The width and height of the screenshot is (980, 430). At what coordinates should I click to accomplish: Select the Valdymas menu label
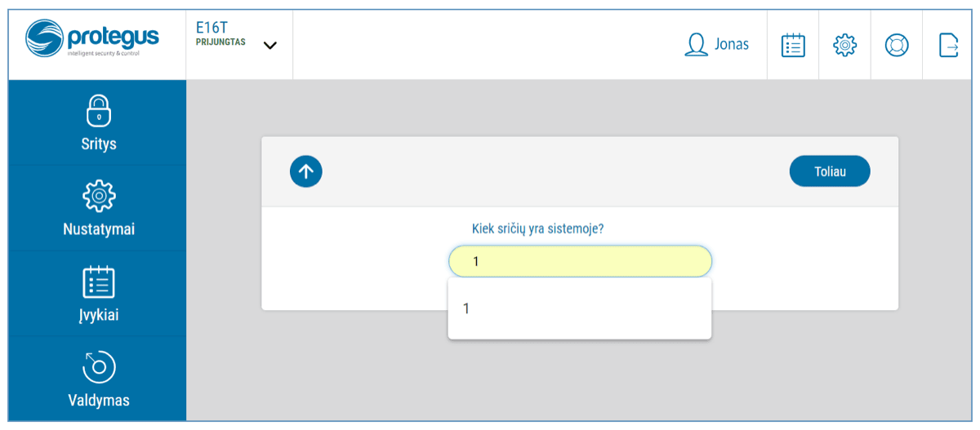click(99, 401)
